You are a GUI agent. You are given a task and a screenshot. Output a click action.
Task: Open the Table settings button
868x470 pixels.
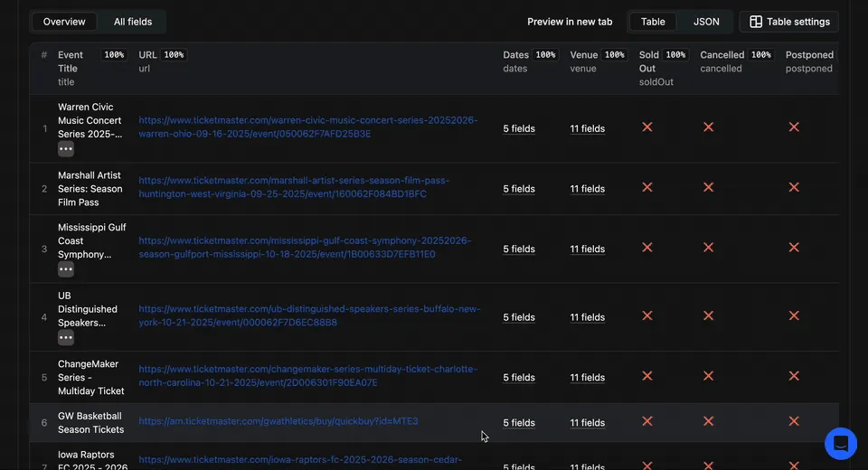click(x=789, y=22)
